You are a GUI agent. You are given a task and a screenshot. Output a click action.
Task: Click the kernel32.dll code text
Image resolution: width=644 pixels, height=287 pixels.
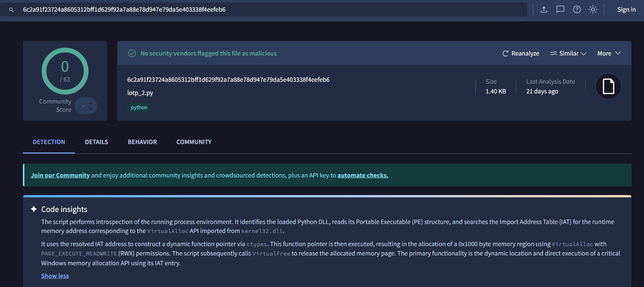point(262,231)
